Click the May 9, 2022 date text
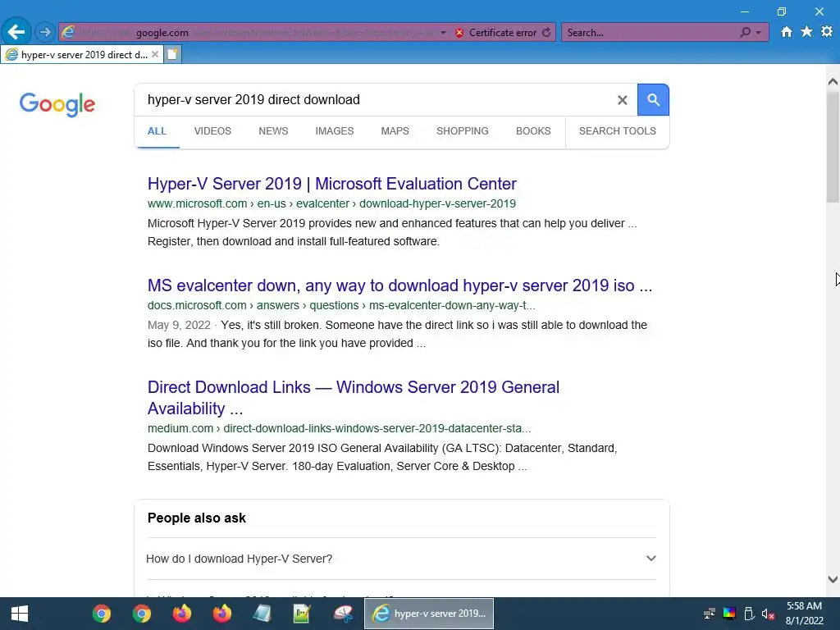Viewport: 840px width, 630px height. click(179, 325)
